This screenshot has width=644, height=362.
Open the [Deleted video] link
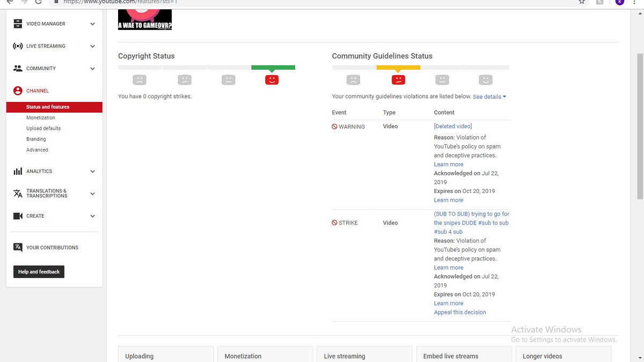(x=453, y=127)
